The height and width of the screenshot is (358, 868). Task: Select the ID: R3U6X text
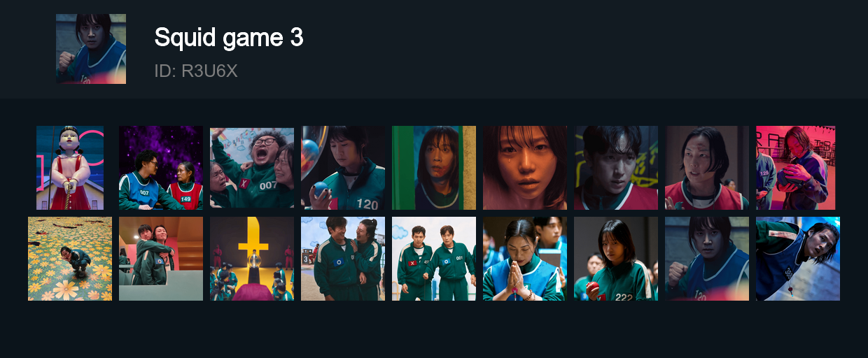coord(196,71)
